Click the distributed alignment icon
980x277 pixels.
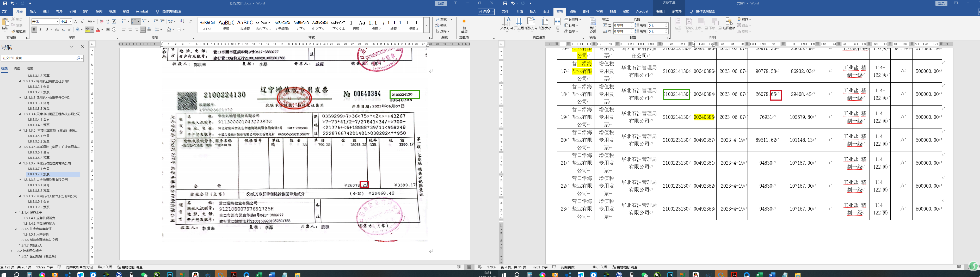click(x=149, y=30)
